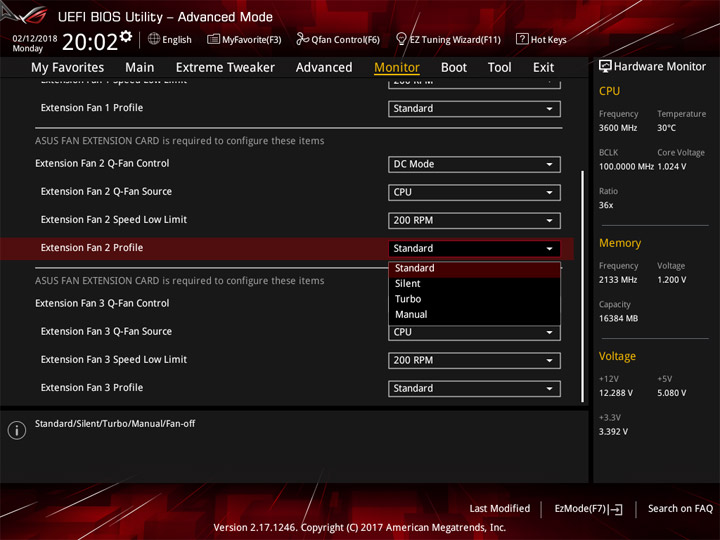Open the My Favorites tab
Viewport: 720px width, 540px height.
(x=68, y=68)
